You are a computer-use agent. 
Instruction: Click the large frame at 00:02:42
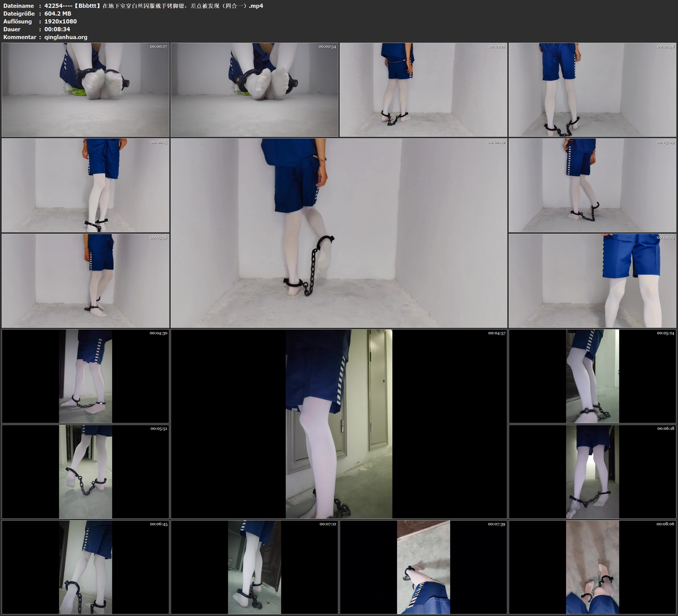339,233
